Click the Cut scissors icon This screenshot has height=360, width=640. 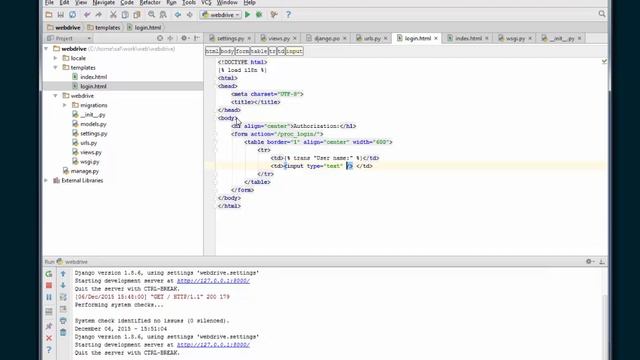coord(113,15)
